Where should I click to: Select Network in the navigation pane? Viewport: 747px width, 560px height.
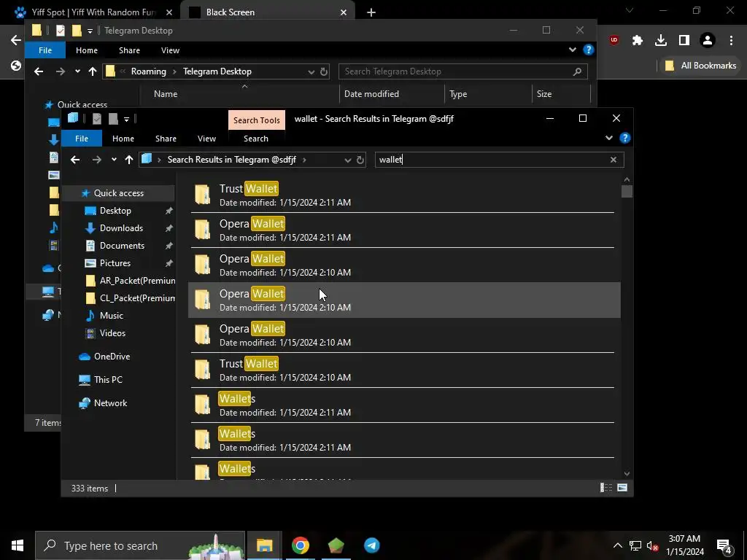111,402
